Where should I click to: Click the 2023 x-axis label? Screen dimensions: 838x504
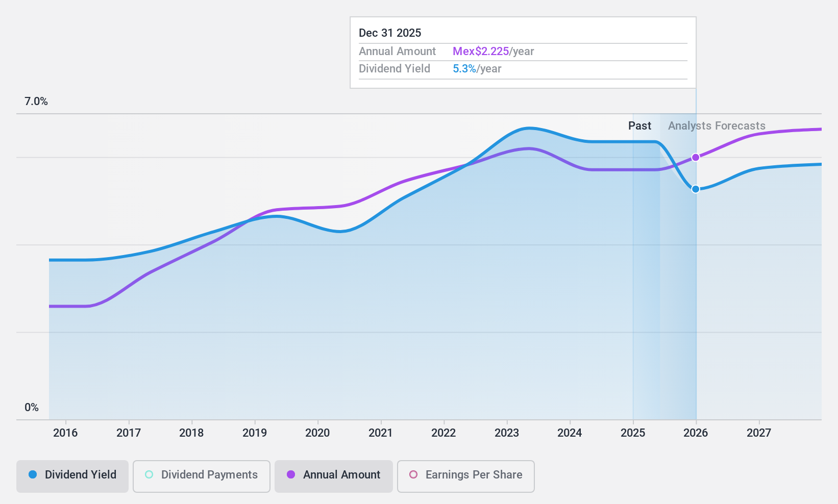(507, 433)
